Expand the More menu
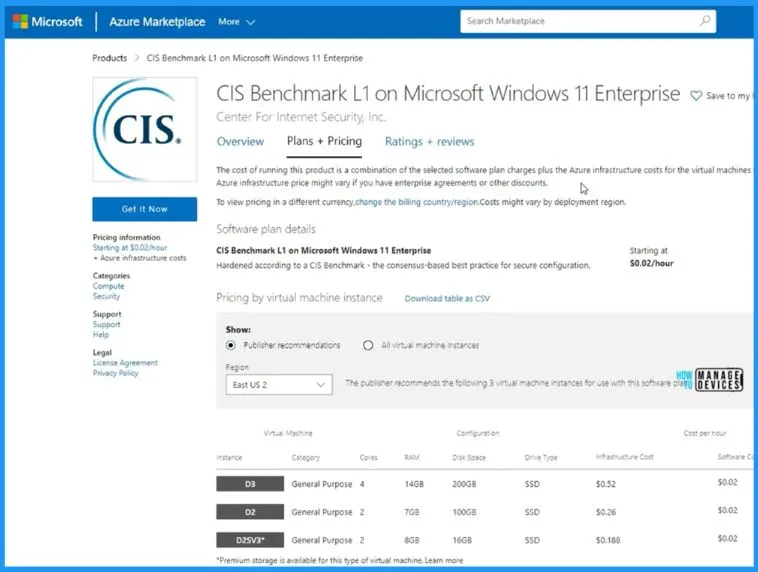This screenshot has height=572, width=758. [x=236, y=22]
